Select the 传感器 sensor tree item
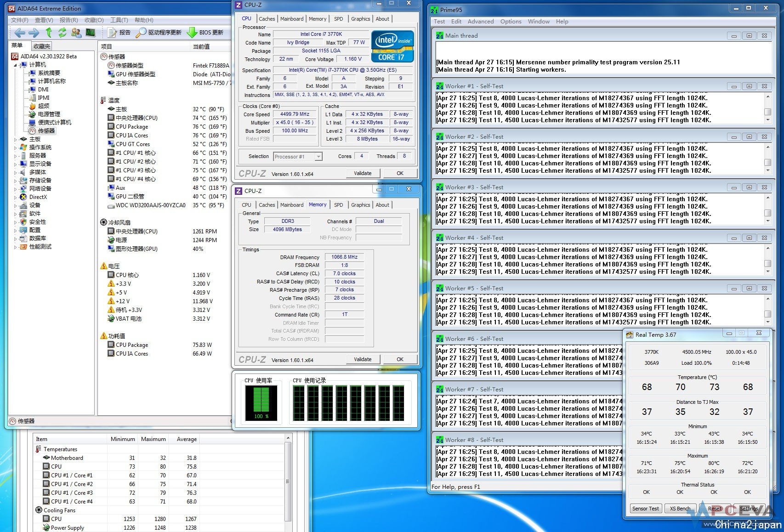The image size is (784, 532). (x=42, y=130)
